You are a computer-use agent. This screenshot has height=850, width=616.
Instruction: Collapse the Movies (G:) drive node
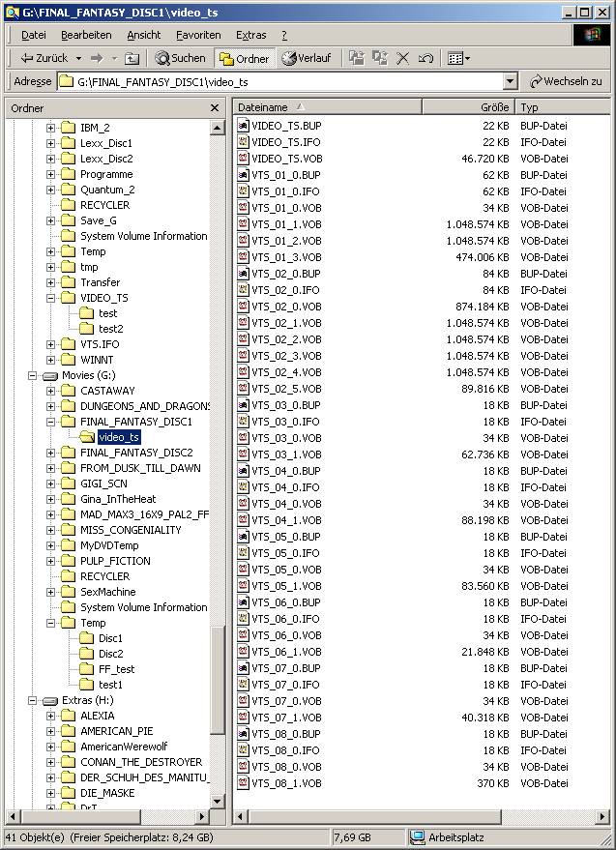tap(34, 375)
